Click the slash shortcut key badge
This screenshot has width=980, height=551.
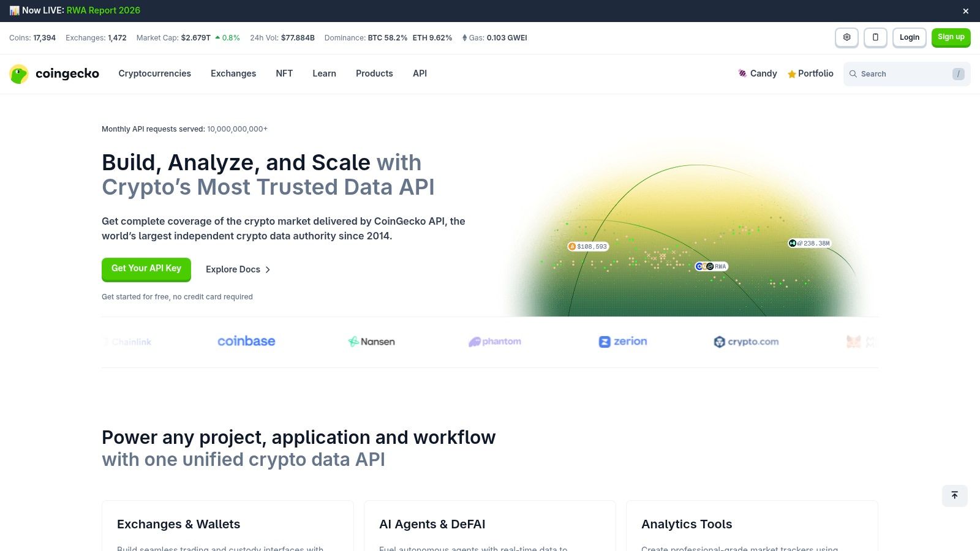(x=958, y=74)
